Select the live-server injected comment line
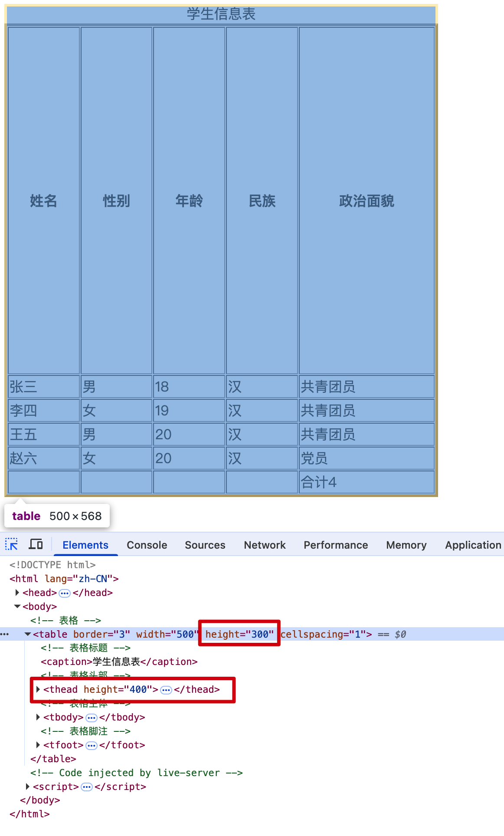This screenshot has width=504, height=836. pos(137,773)
